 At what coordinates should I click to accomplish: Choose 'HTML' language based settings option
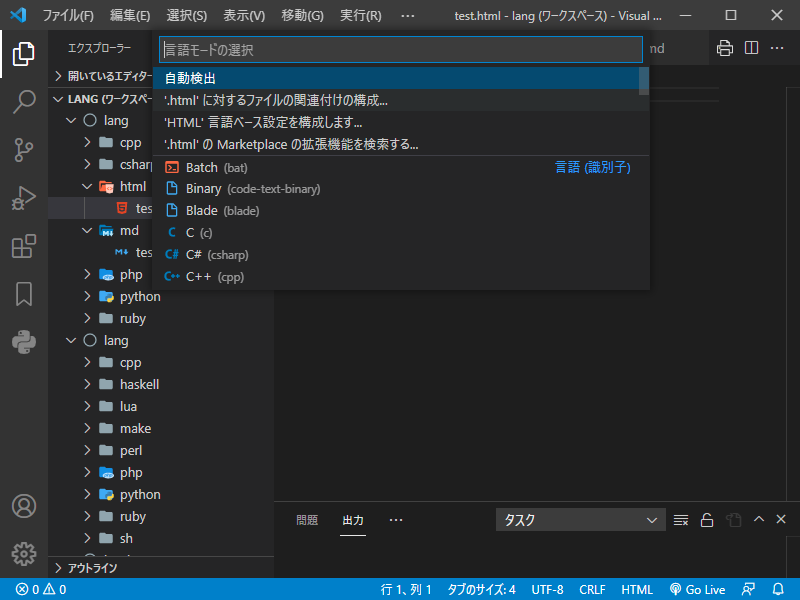pyautogui.click(x=401, y=122)
